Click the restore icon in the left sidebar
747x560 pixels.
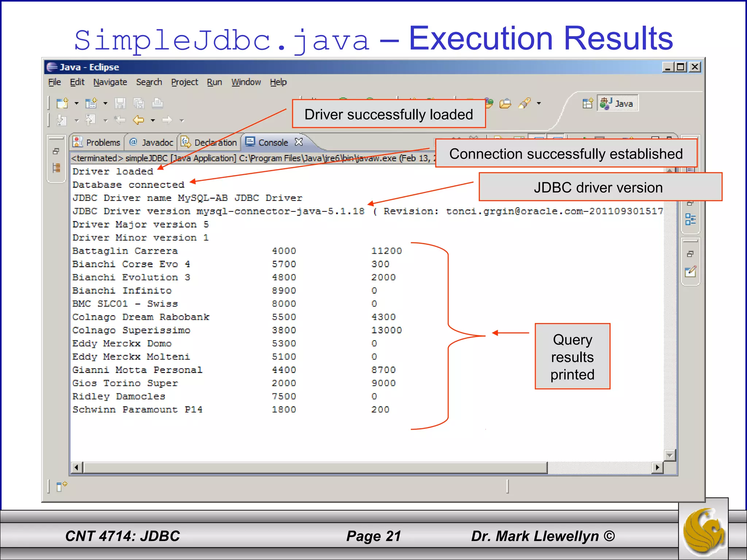56,151
